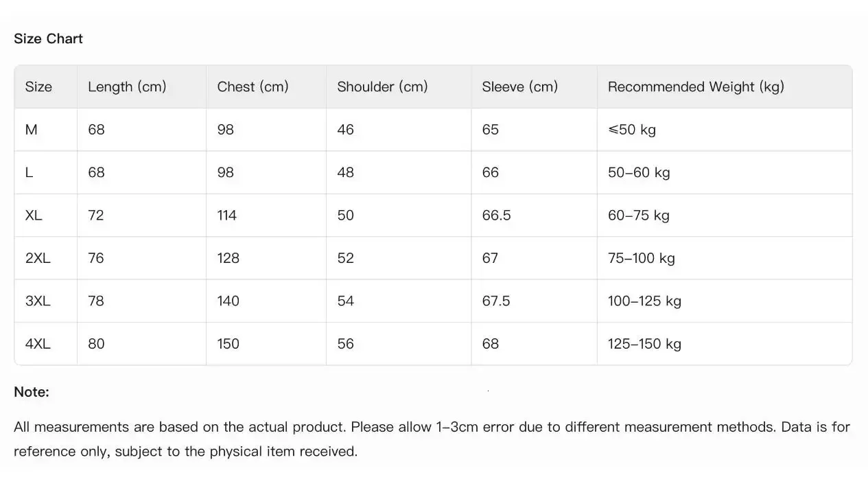Viewport: 868px width, 486px height.
Task: Click the "Size Chart" heading
Action: (48, 39)
